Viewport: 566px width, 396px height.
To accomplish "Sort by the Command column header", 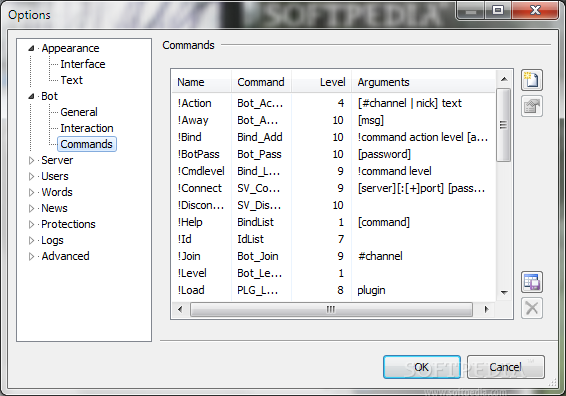I will tap(261, 82).
